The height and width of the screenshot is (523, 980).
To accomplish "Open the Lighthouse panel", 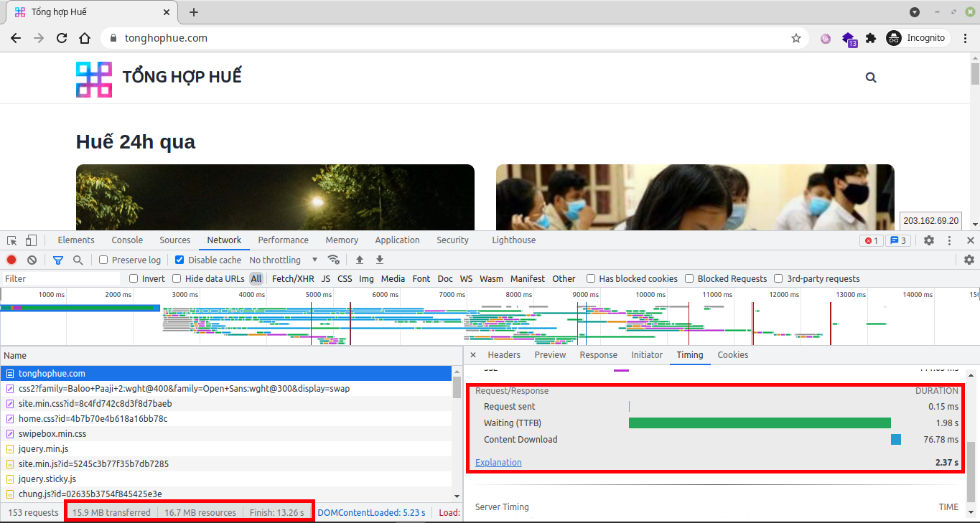I will [x=513, y=240].
